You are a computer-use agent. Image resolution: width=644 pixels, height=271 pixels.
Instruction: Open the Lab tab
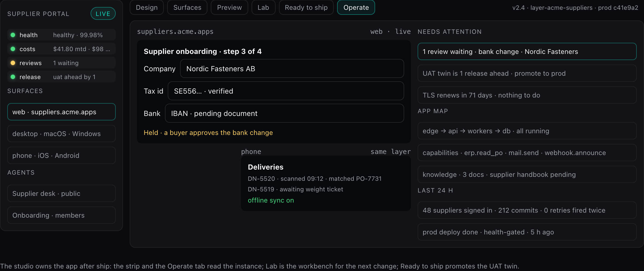pyautogui.click(x=263, y=8)
